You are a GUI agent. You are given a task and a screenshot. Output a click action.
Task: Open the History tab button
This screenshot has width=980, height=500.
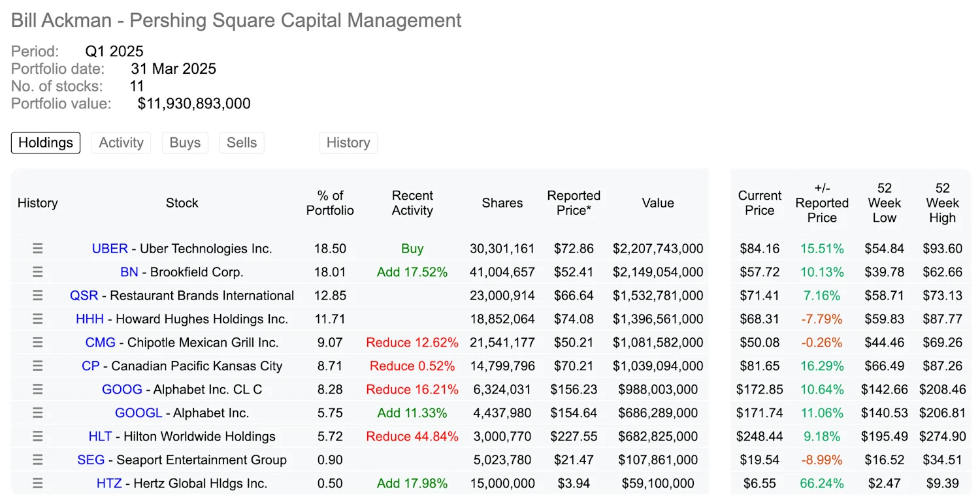tap(348, 143)
